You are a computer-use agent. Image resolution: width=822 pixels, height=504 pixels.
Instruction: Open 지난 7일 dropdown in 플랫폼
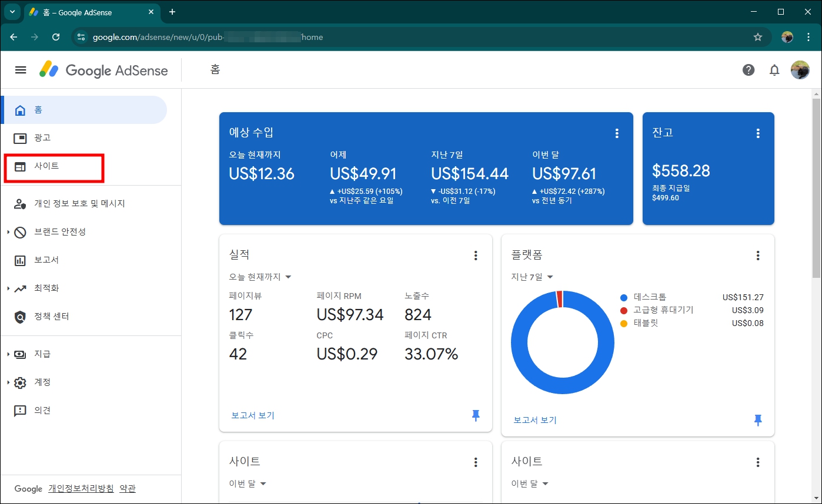pyautogui.click(x=533, y=277)
